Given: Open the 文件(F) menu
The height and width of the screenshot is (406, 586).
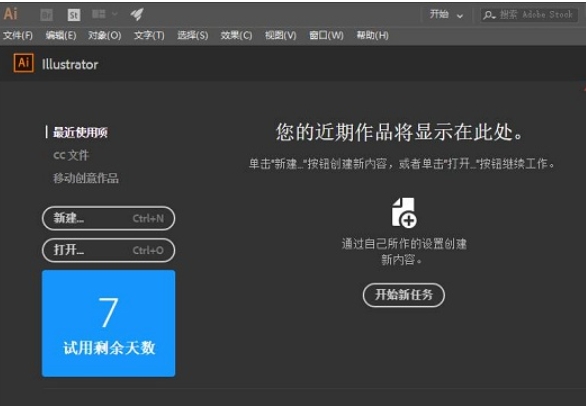Looking at the screenshot, I should coord(18,36).
